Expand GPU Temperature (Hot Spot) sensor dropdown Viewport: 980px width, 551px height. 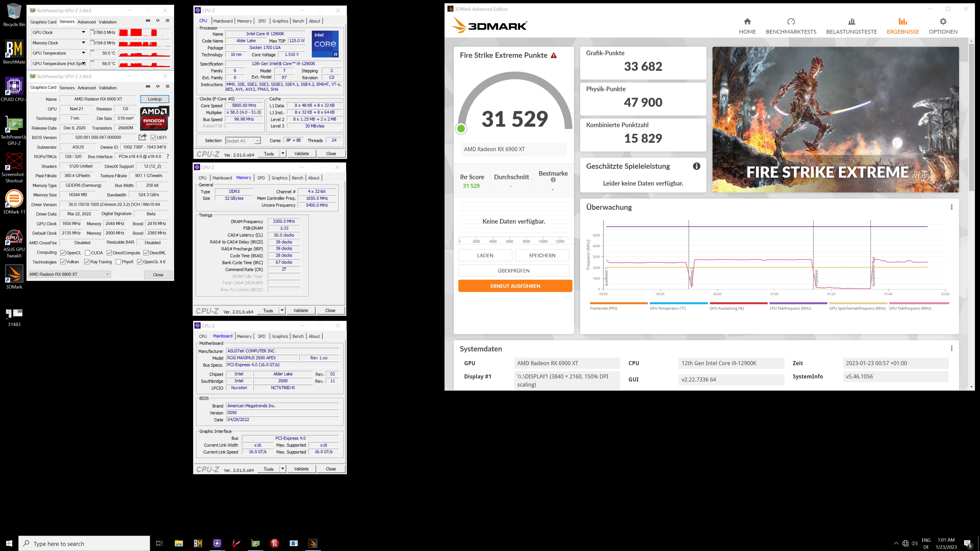[83, 64]
